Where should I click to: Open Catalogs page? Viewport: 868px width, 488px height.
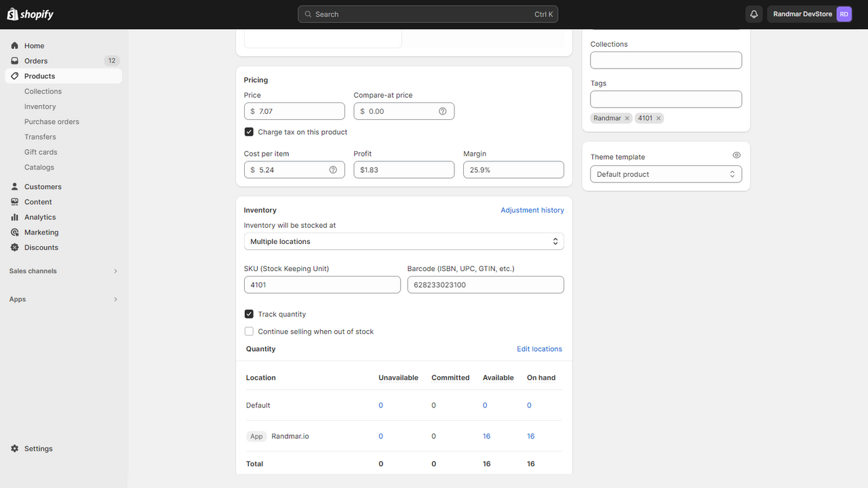click(39, 167)
